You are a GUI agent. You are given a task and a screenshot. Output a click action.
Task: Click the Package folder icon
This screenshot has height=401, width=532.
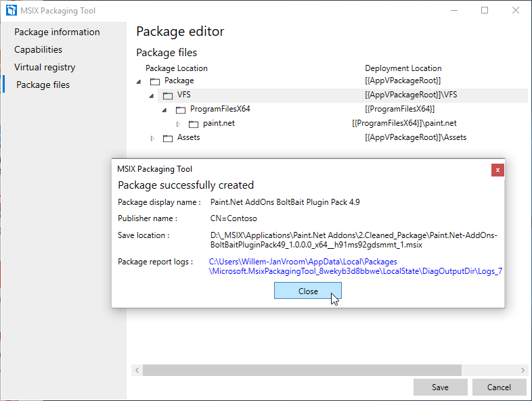[x=155, y=81]
